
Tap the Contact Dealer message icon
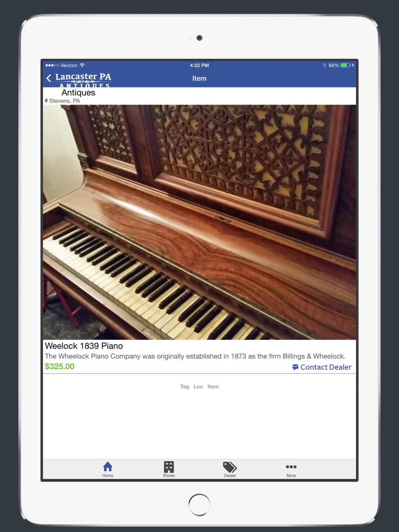(295, 367)
